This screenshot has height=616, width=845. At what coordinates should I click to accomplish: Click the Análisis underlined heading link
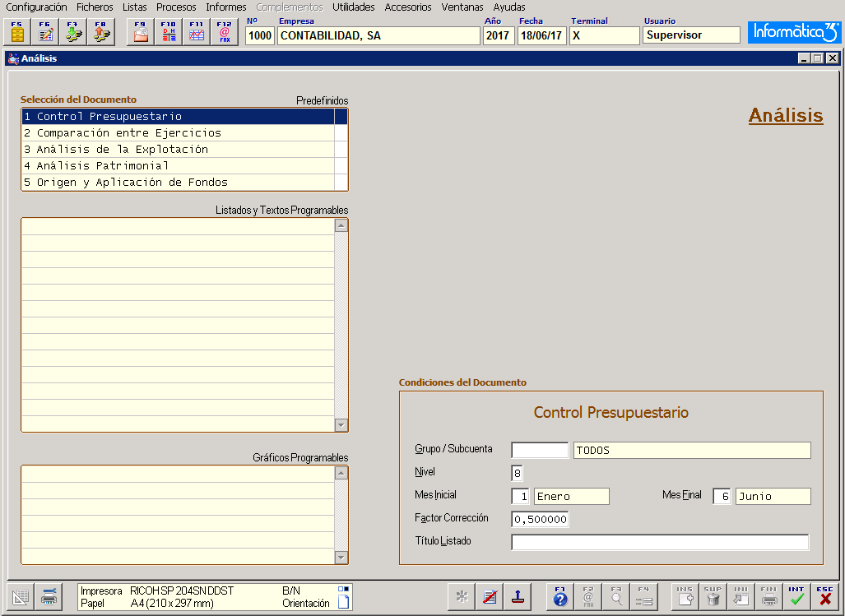(x=786, y=115)
